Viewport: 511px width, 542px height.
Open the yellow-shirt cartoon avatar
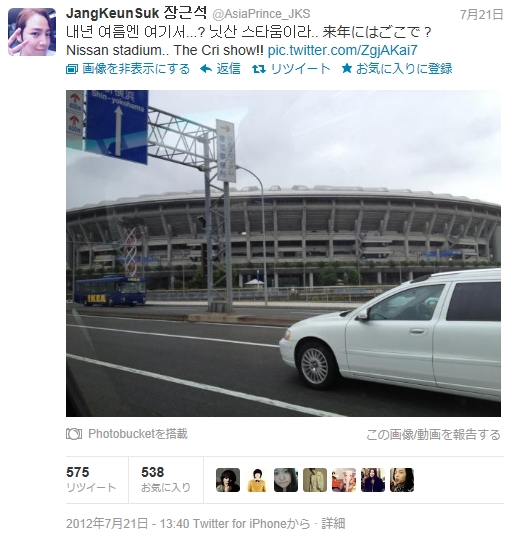pyautogui.click(x=257, y=480)
